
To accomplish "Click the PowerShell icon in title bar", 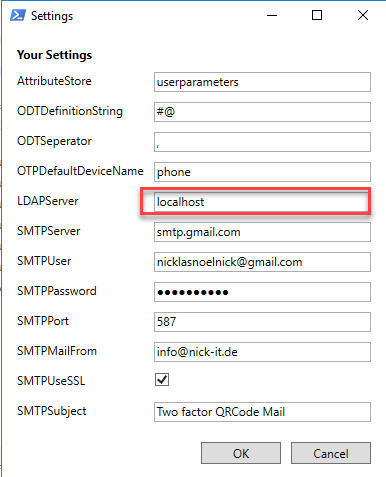I will point(18,15).
